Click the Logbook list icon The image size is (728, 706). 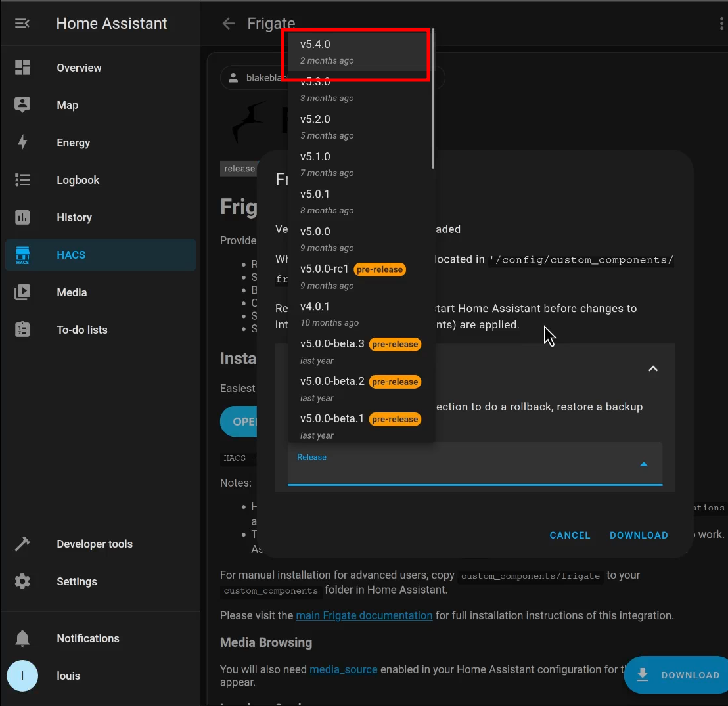22,180
